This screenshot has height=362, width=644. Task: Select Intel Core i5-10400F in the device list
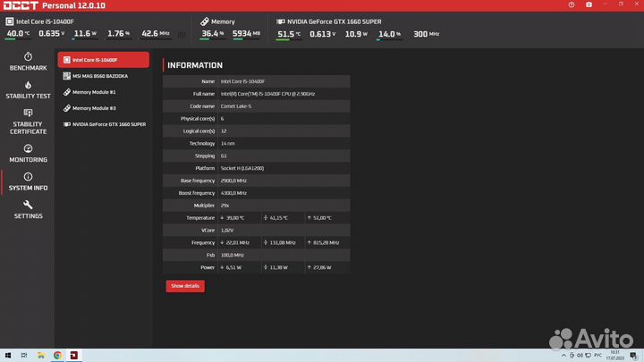[104, 60]
